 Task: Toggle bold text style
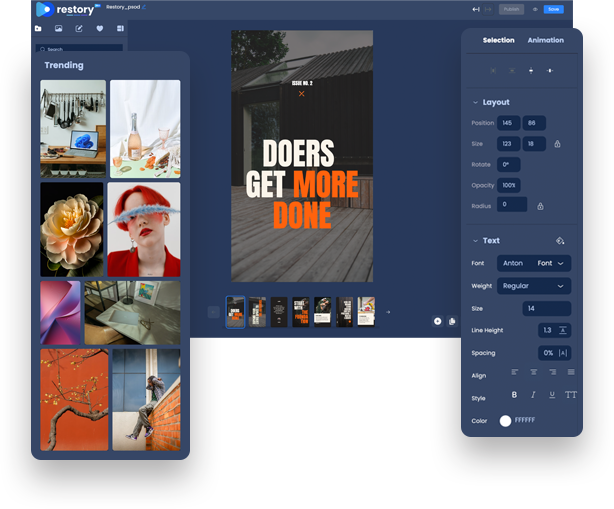tap(515, 395)
